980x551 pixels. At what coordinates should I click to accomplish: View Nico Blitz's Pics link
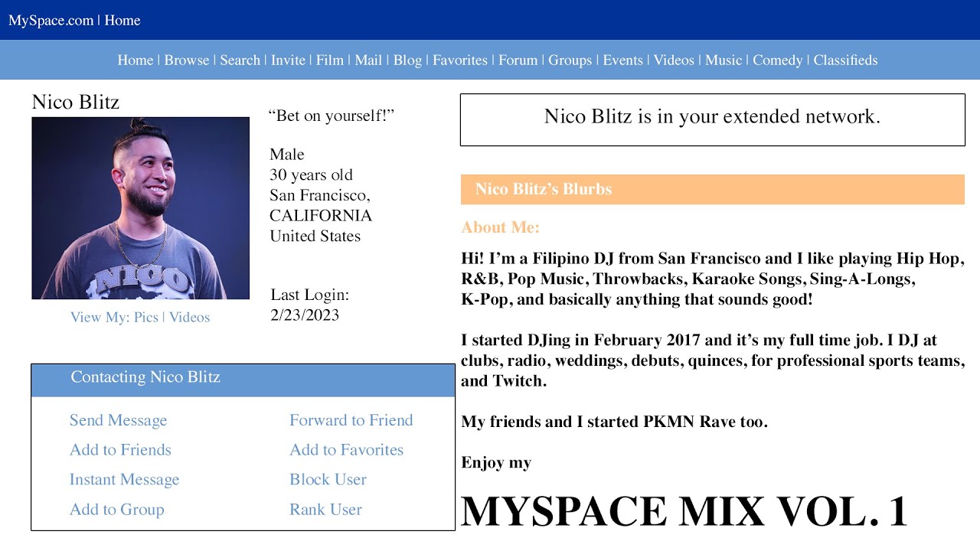pos(145,318)
